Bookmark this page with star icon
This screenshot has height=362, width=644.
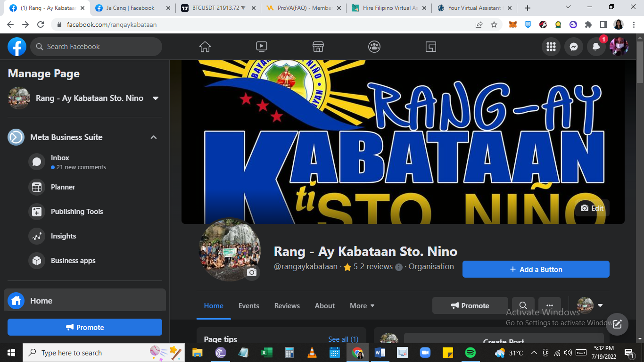494,25
